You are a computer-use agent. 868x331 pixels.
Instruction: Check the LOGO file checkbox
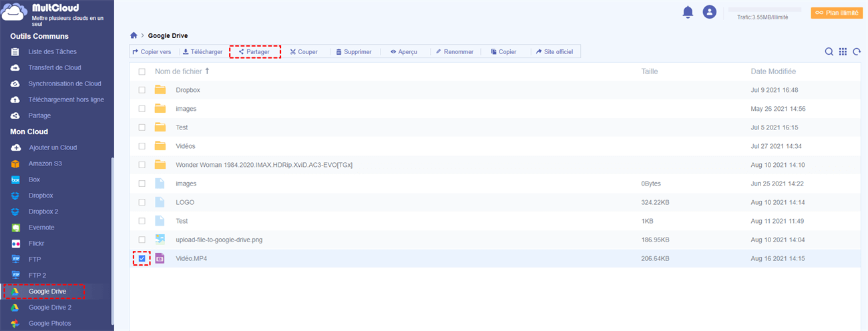(x=142, y=202)
